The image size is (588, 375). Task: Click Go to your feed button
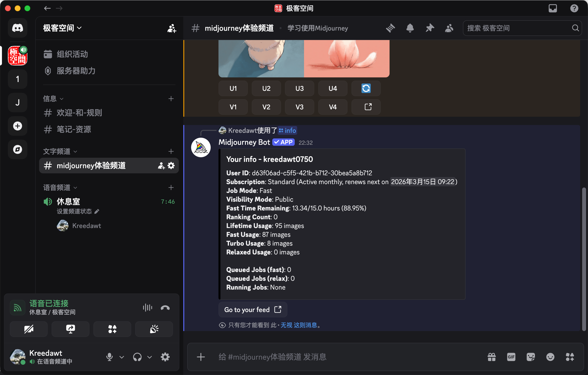pos(252,310)
